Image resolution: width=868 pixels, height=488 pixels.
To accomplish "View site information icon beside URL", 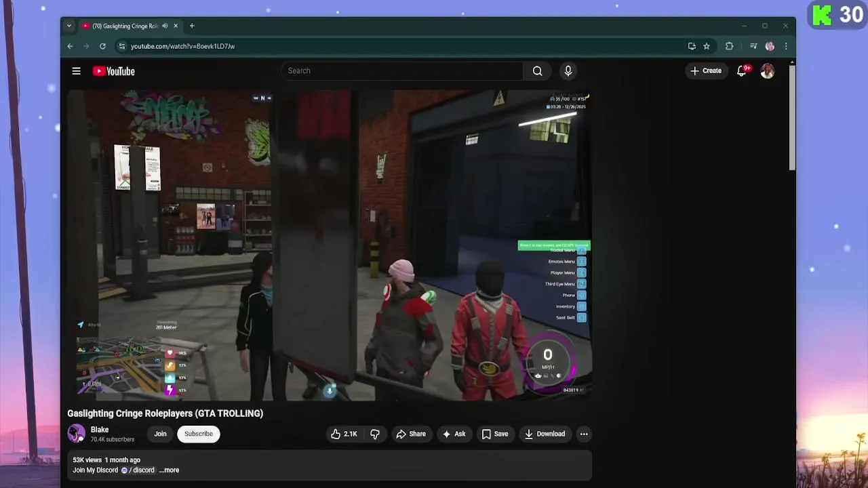I will 122,46.
